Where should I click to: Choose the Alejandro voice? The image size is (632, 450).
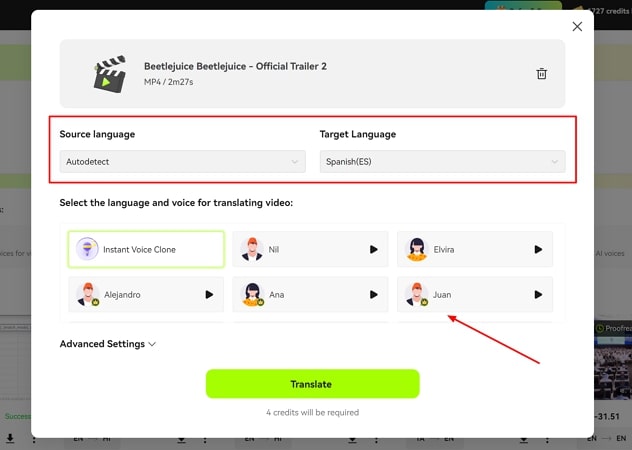pyautogui.click(x=146, y=294)
